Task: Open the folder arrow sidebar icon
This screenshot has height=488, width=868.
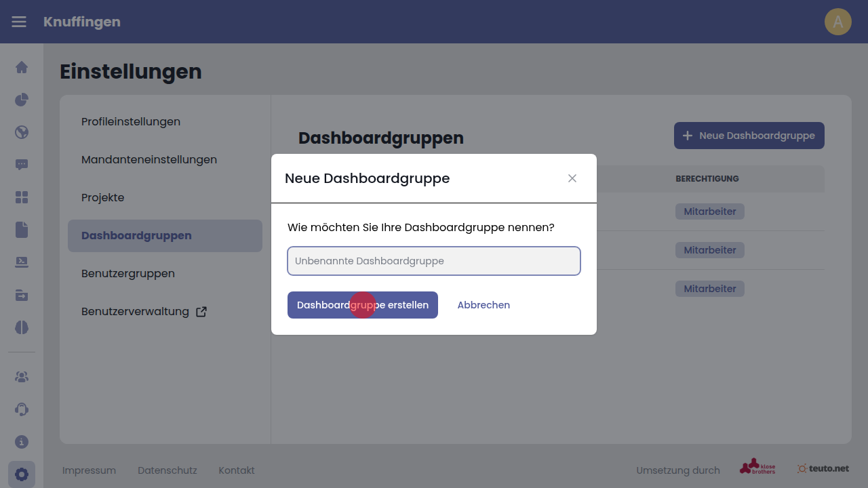Action: [22, 295]
